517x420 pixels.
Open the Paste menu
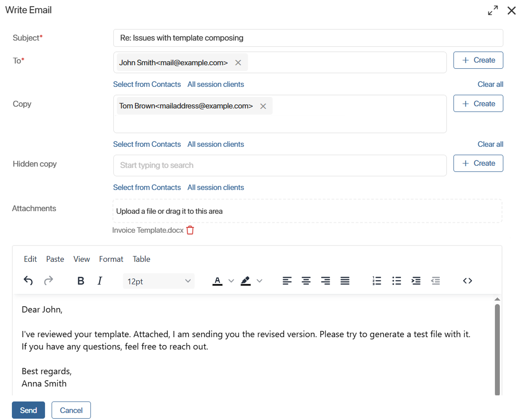coord(55,259)
